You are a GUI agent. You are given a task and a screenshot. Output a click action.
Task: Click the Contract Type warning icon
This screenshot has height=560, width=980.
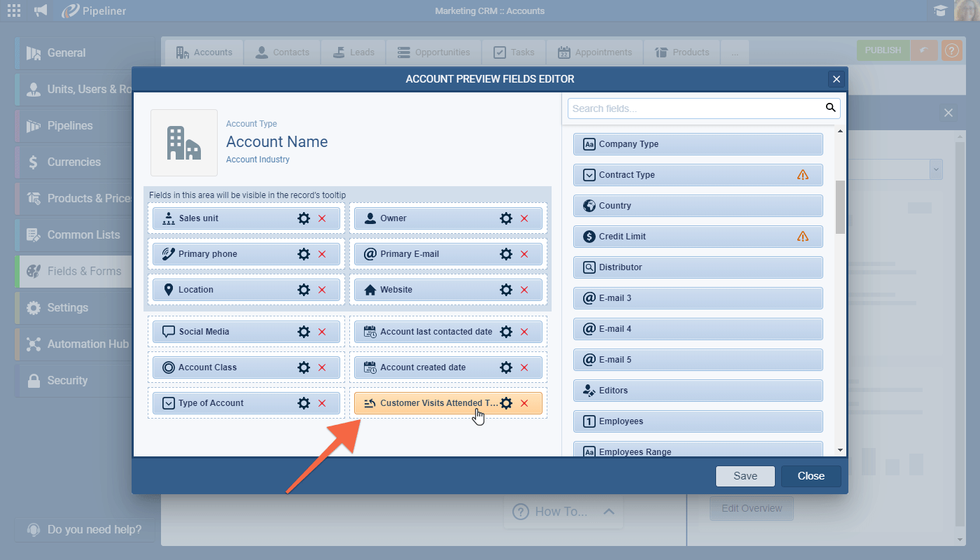click(x=803, y=175)
